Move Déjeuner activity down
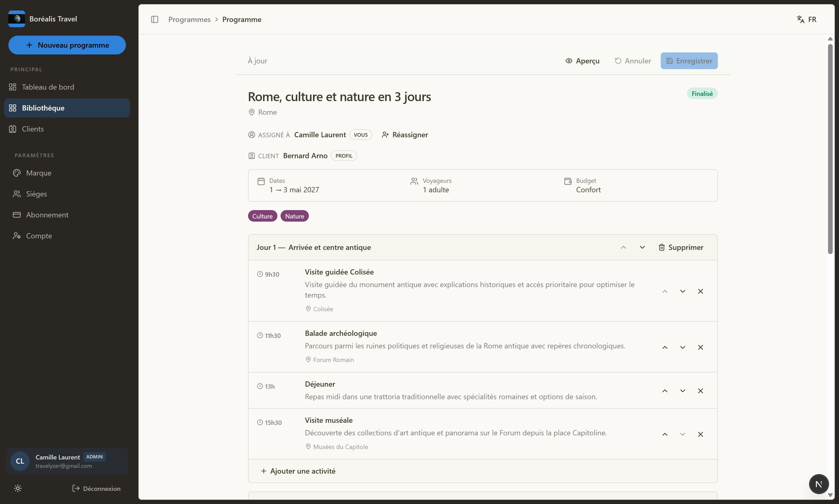839x504 pixels. [x=682, y=391]
